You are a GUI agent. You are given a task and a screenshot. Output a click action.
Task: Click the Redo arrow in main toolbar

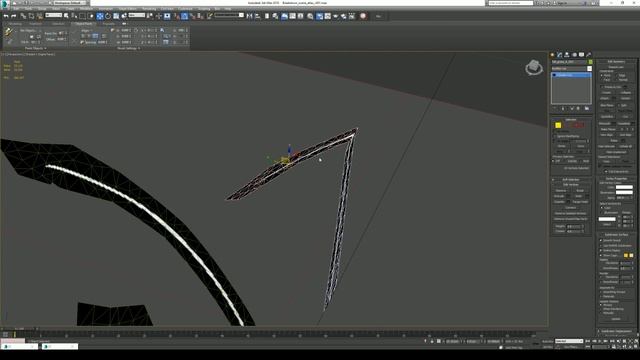[13, 16]
